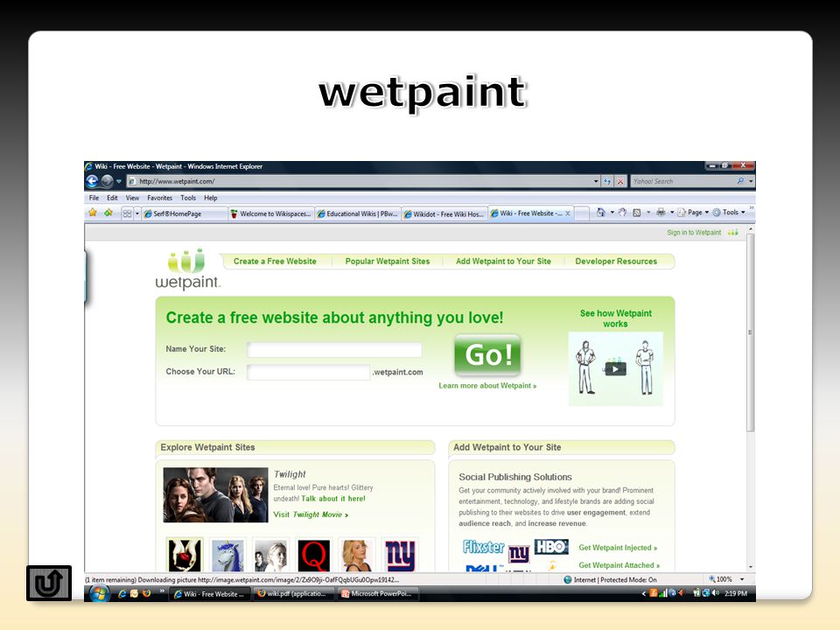Click the Choose Your URL text field
Viewport: 840px width, 630px height.
[309, 372]
